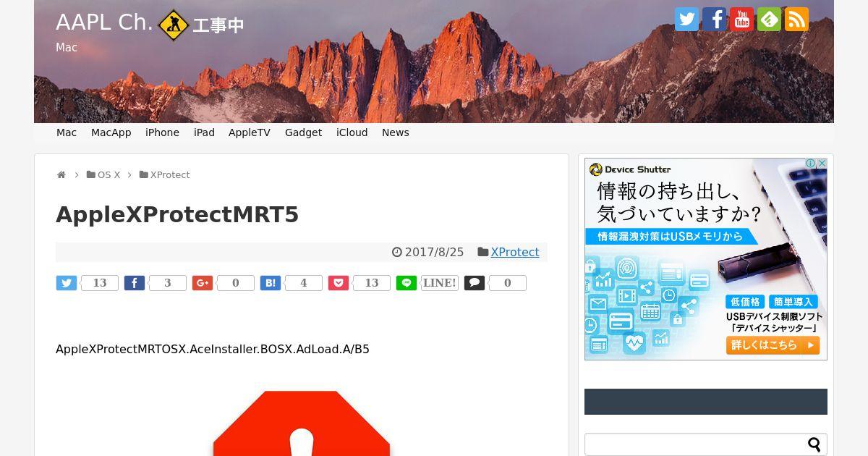868x456 pixels.
Task: Click the comment count showing 0
Action: coord(508,283)
